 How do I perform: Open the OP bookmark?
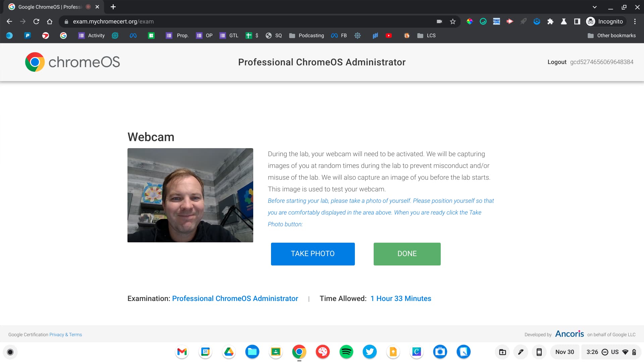pyautogui.click(x=204, y=36)
